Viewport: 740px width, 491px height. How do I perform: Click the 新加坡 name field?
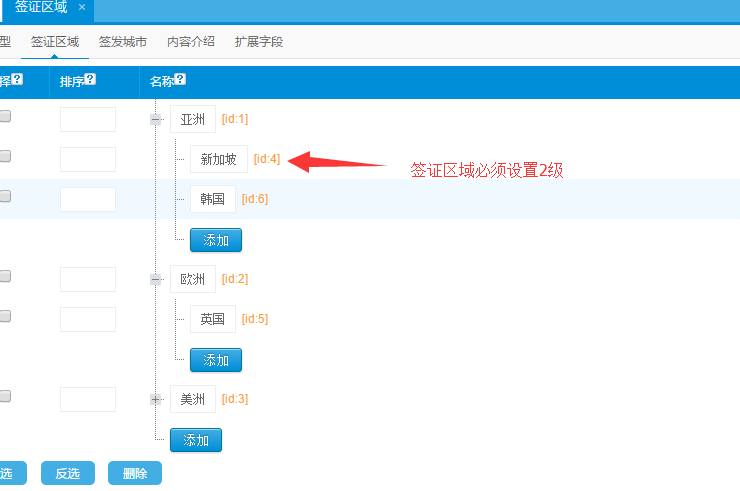(x=218, y=159)
